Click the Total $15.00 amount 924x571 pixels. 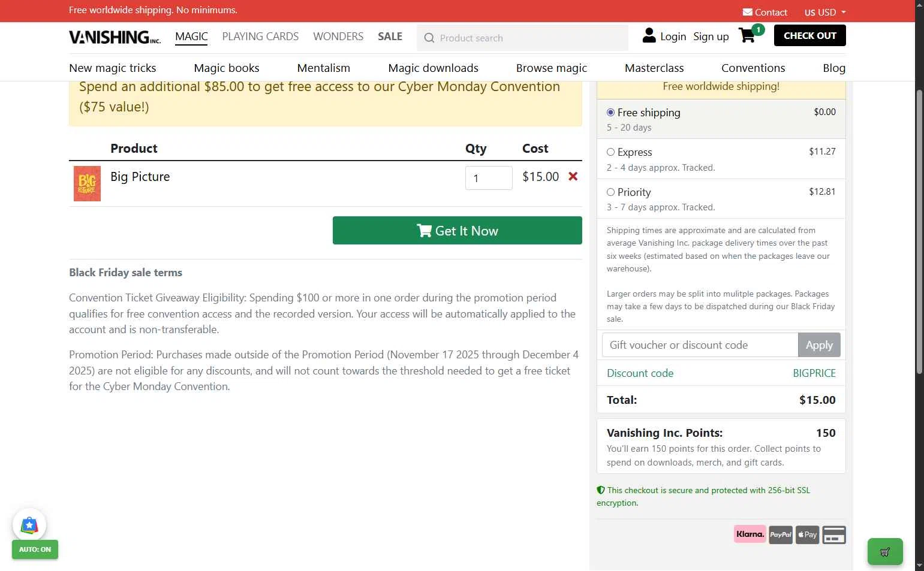pyautogui.click(x=817, y=400)
